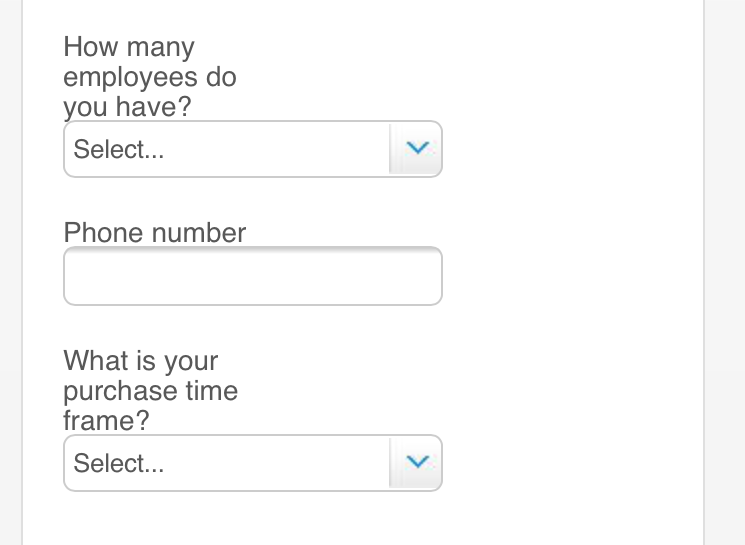
Task: Click the word "do" in the employees question
Action: [x=221, y=77]
